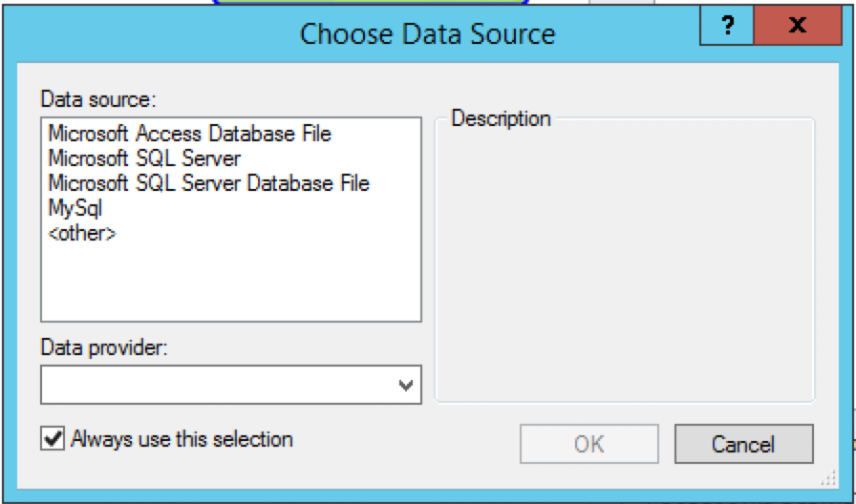Pick MySql from data source list
Image resolution: width=856 pixels, height=504 pixels.
[x=75, y=208]
